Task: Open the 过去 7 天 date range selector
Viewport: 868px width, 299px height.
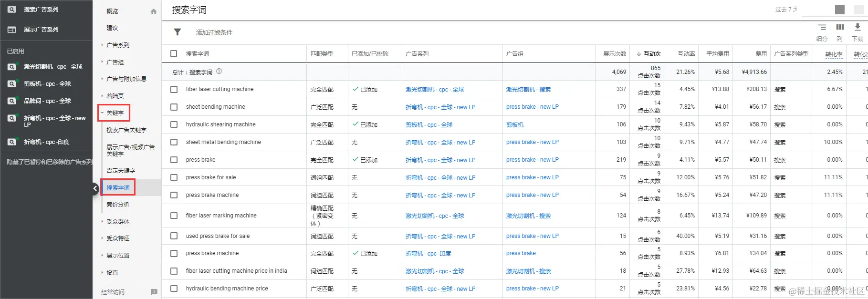Action: click(x=786, y=10)
